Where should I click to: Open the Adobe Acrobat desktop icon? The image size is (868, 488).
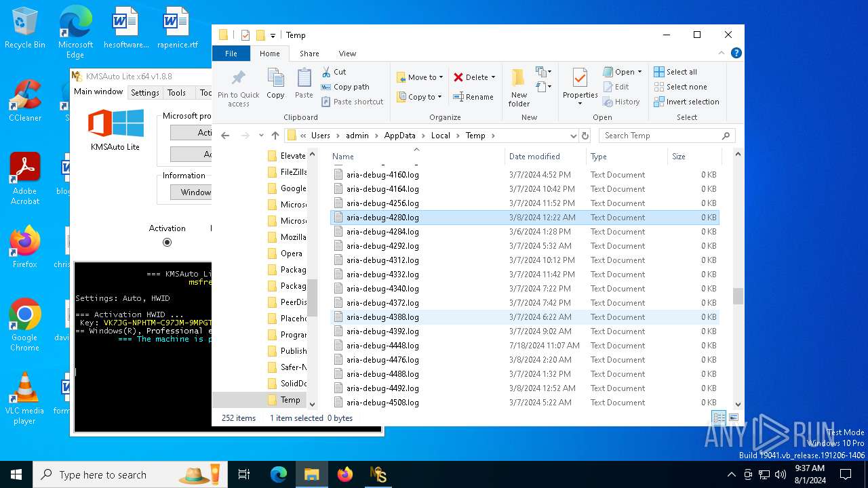coord(25,179)
